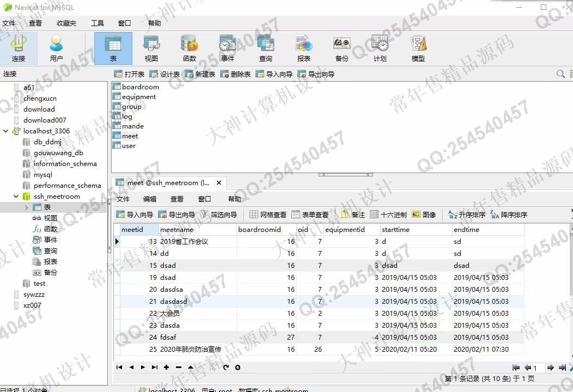Viewport: 573px width, 392px height.
Task: Go to last record navigation button
Action: point(155,367)
